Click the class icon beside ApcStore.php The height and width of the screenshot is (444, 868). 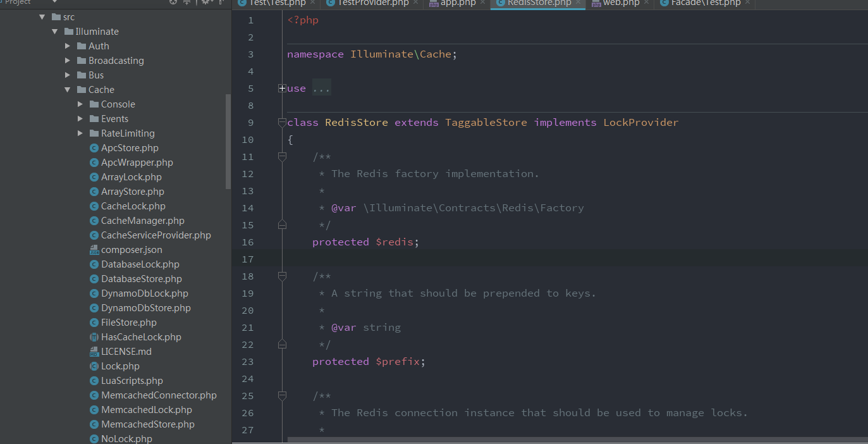tap(94, 148)
